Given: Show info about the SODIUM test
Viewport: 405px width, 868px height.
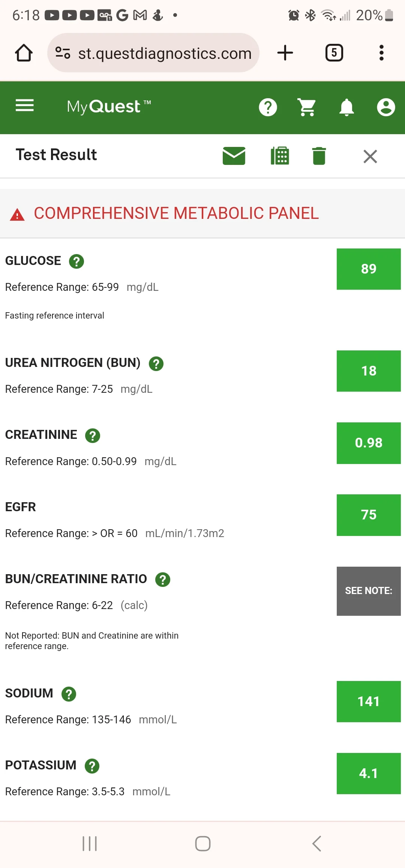Looking at the screenshot, I should (x=69, y=694).
